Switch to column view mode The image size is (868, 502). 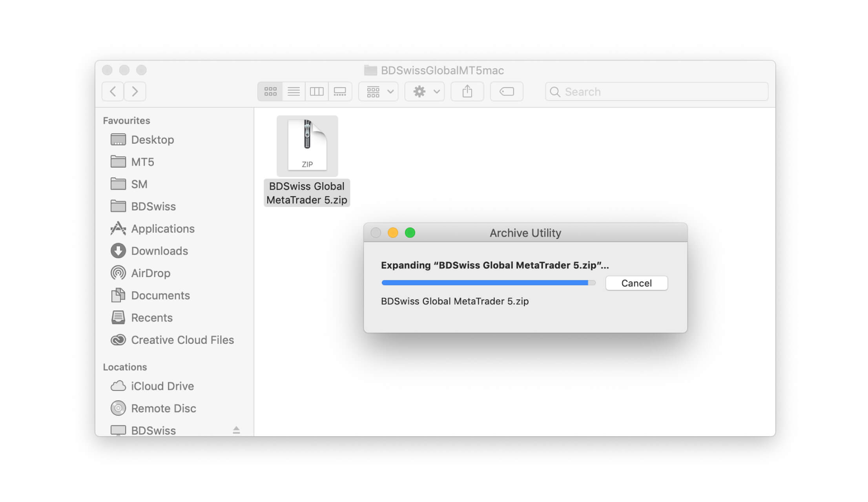317,91
